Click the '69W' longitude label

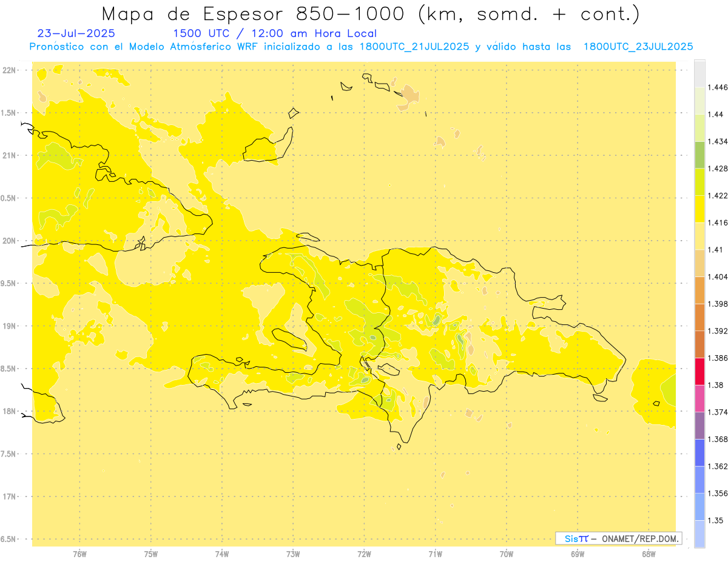coord(578,554)
